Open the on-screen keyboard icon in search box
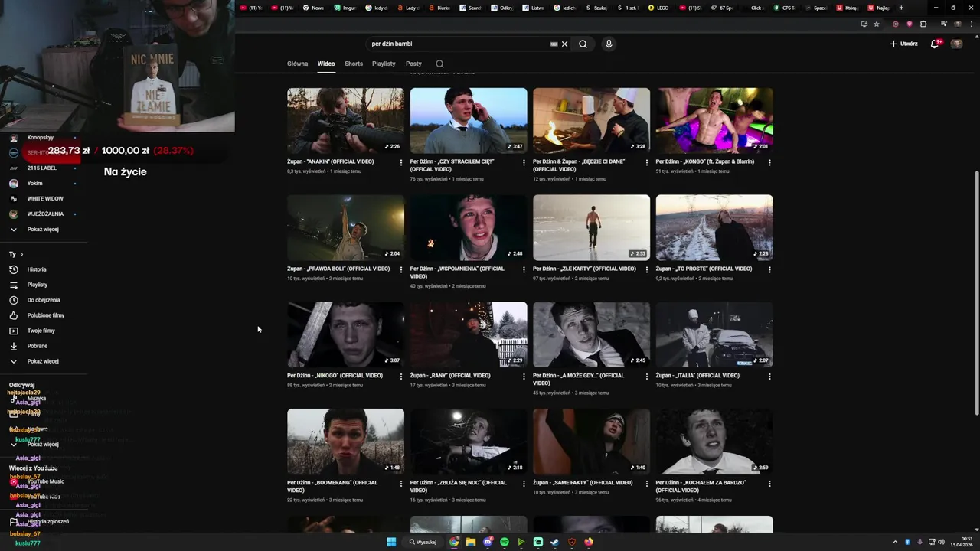Image resolution: width=980 pixels, height=551 pixels. (554, 44)
